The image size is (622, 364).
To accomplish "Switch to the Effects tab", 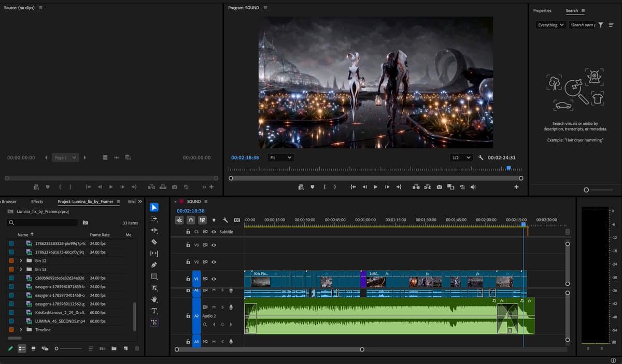I will [x=37, y=201].
